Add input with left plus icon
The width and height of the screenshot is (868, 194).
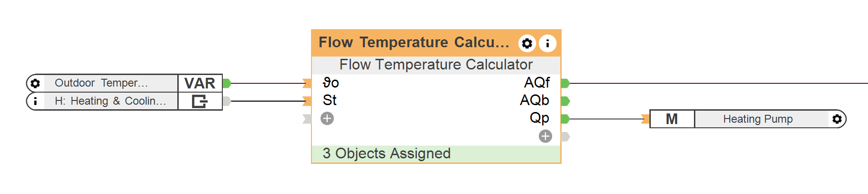coord(327,119)
